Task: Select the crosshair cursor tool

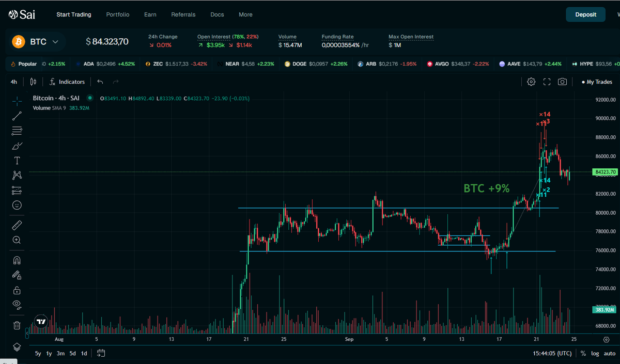Action: point(17,101)
